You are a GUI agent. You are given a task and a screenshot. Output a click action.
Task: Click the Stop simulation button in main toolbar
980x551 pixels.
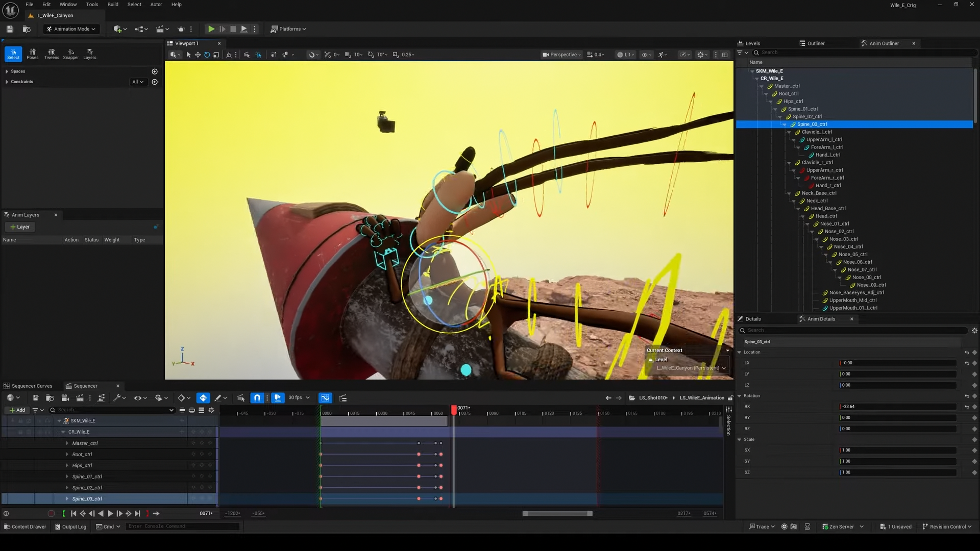click(233, 29)
